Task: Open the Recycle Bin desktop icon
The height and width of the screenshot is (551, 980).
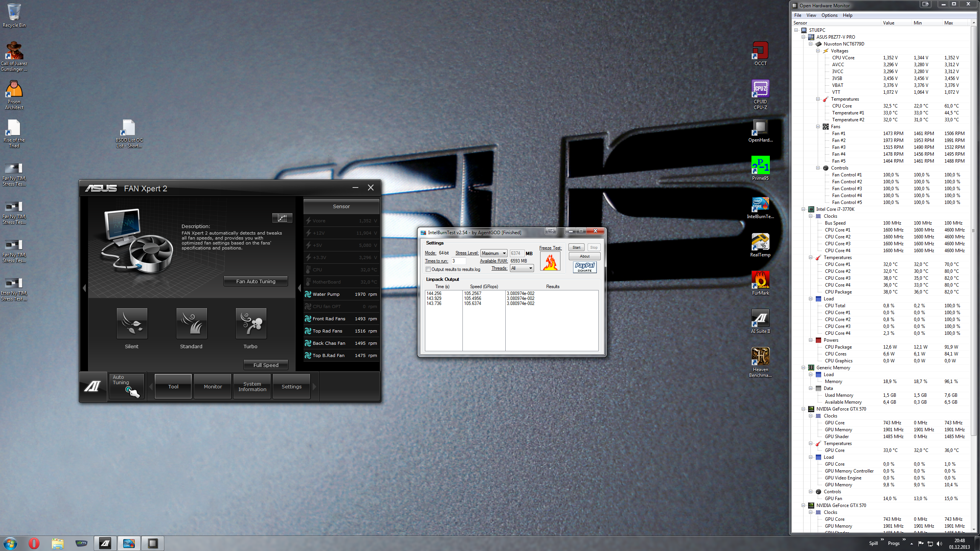Action: 14,15
